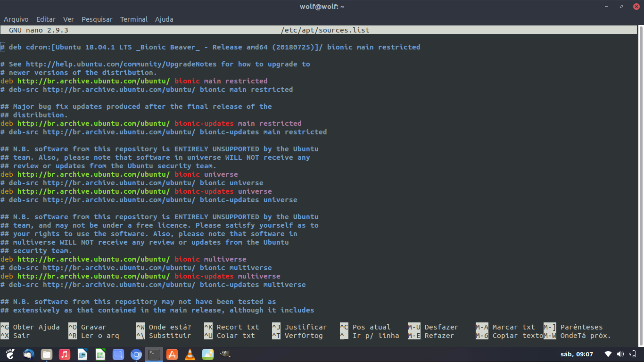Launch Thunderbird from the dock
This screenshot has width=644, height=362.
pos(28,354)
